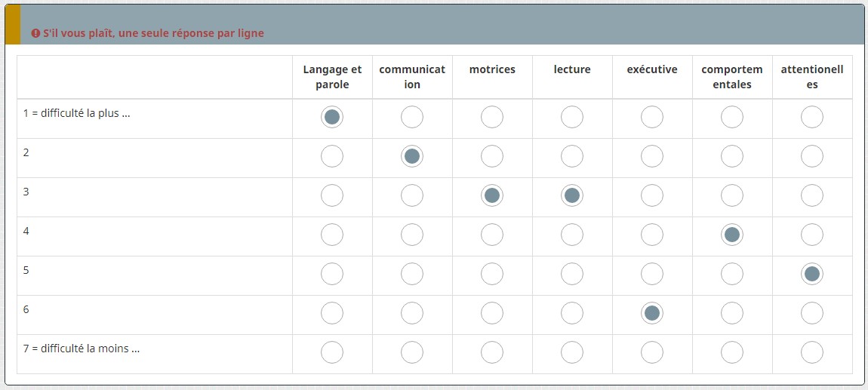Select 'communication' for row 1

pyautogui.click(x=412, y=117)
